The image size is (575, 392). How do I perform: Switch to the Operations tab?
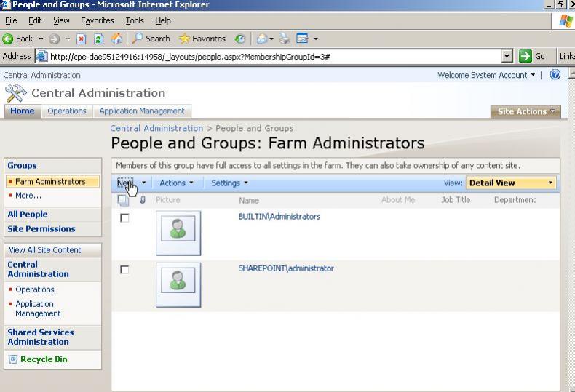[67, 111]
